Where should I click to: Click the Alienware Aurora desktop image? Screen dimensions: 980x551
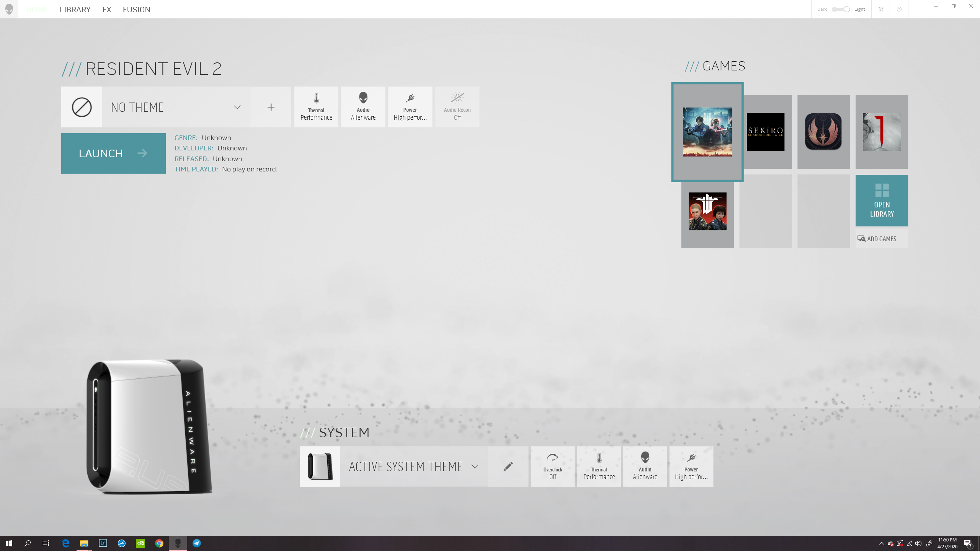[149, 427]
